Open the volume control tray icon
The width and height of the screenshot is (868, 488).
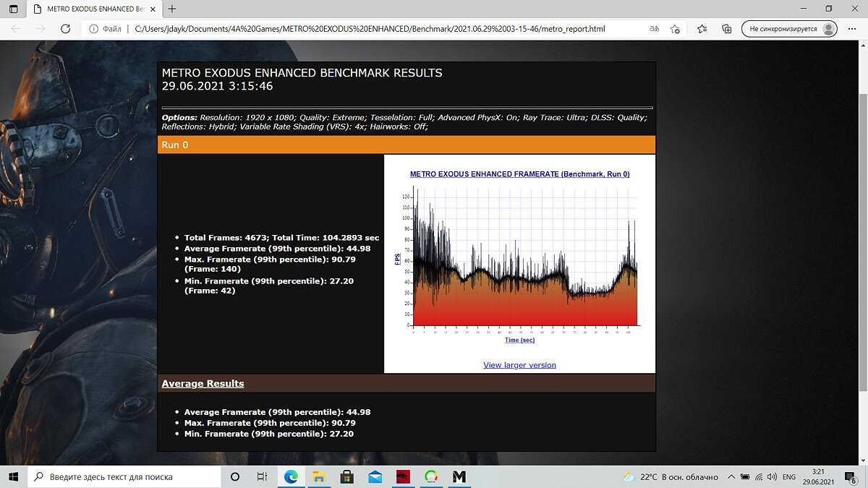pos(771,477)
